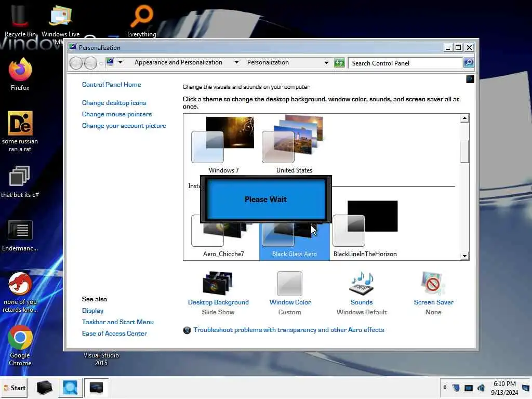Open help via the corner help icon
This screenshot has height=399, width=532.
470,79
